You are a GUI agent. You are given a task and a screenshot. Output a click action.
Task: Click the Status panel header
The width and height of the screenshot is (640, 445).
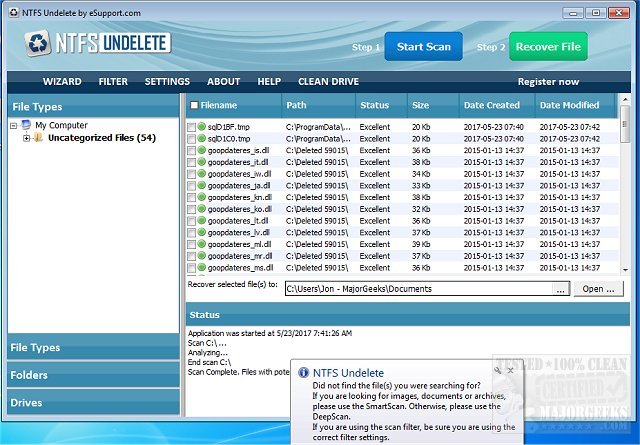pyautogui.click(x=408, y=315)
